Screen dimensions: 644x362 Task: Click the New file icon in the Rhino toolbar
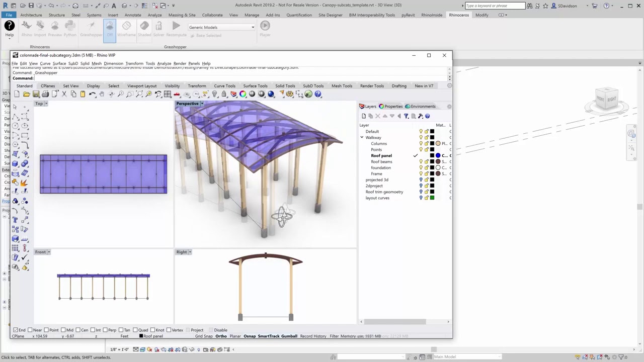coord(17,94)
